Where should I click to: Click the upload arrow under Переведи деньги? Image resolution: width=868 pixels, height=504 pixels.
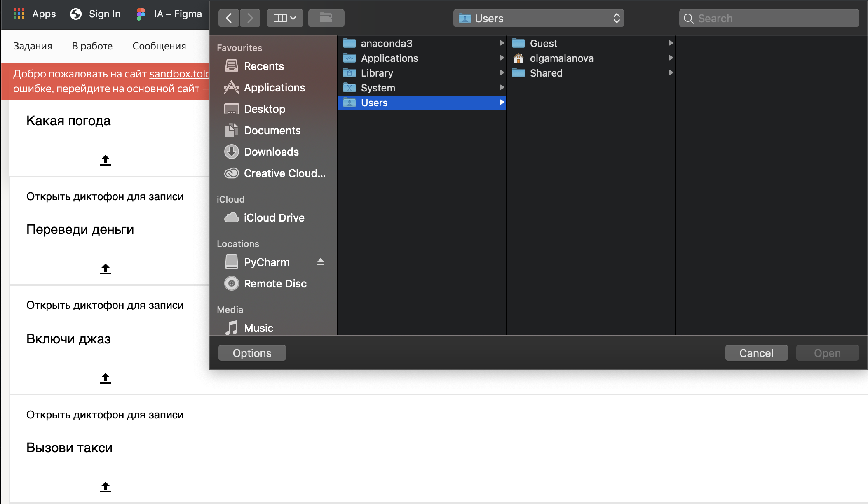(x=106, y=269)
